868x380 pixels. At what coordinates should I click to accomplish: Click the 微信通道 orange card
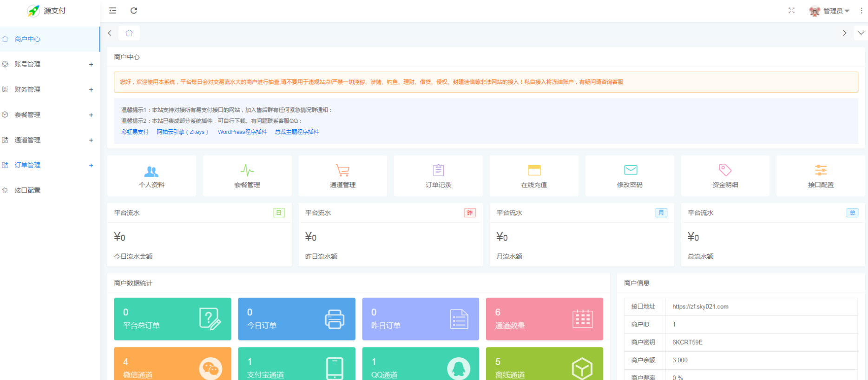point(172,364)
